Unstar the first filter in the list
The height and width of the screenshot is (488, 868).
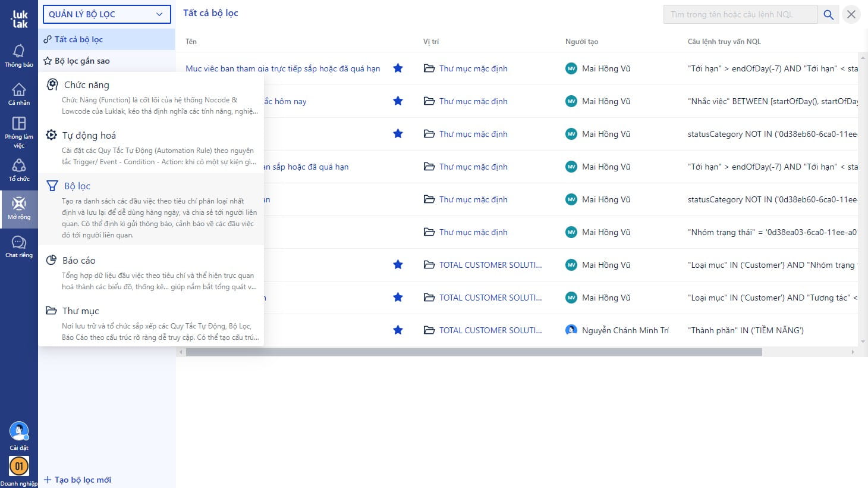pos(398,68)
